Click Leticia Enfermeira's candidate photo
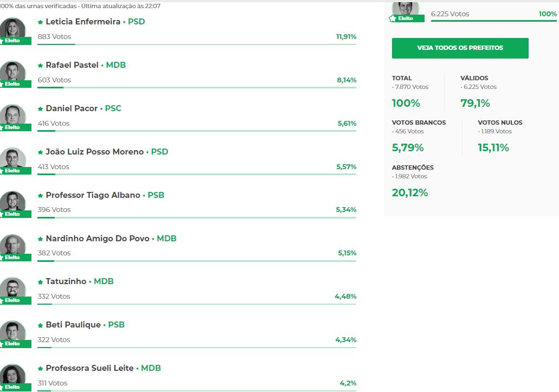The image size is (559, 392). (12, 28)
